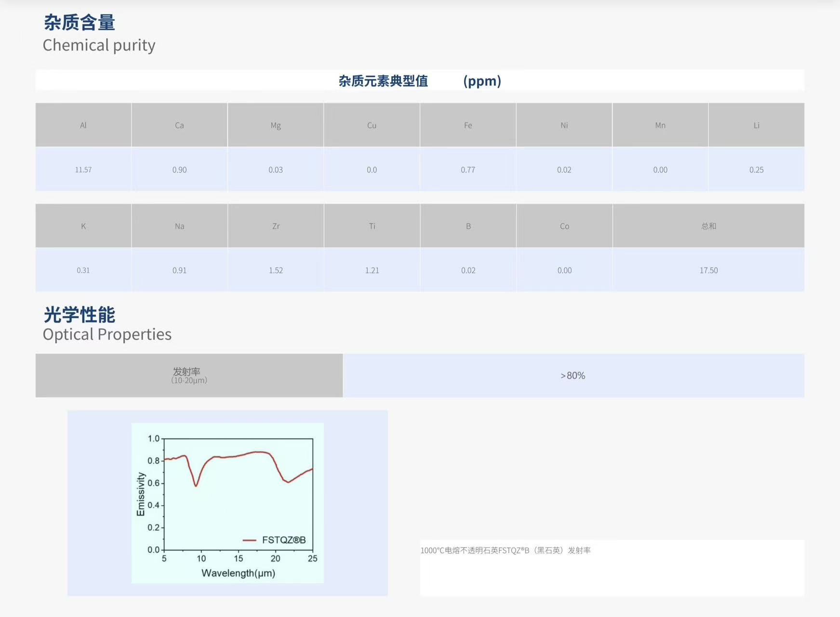
Task: Select the Chemical purity subtitle text
Action: pyautogui.click(x=99, y=45)
